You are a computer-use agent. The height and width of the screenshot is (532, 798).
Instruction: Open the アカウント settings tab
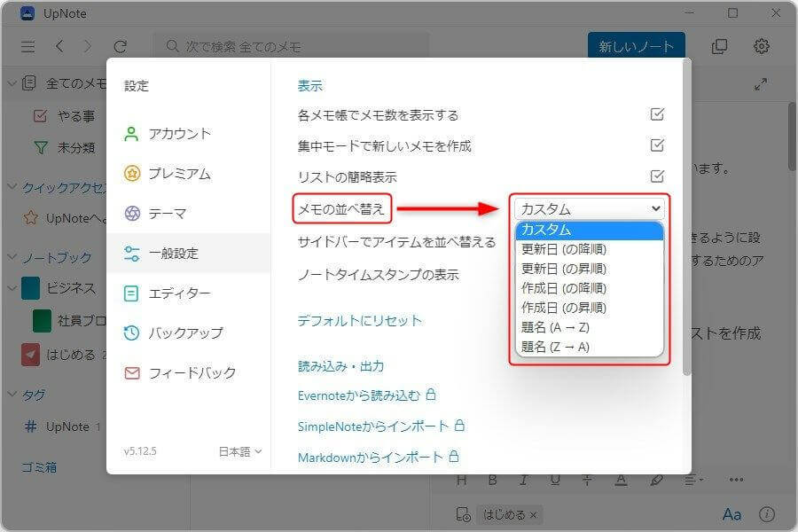[188, 134]
